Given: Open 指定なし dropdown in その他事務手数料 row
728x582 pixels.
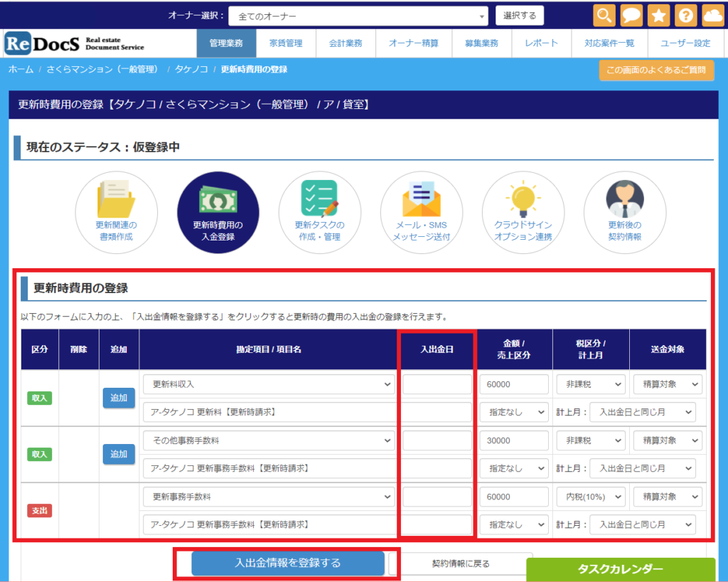Looking at the screenshot, I should click(x=514, y=468).
